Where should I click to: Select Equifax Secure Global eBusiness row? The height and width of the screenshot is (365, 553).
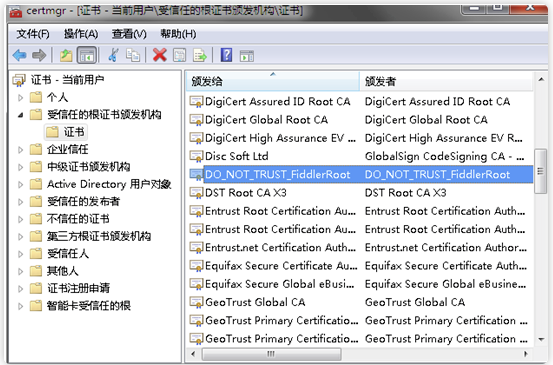point(360,284)
